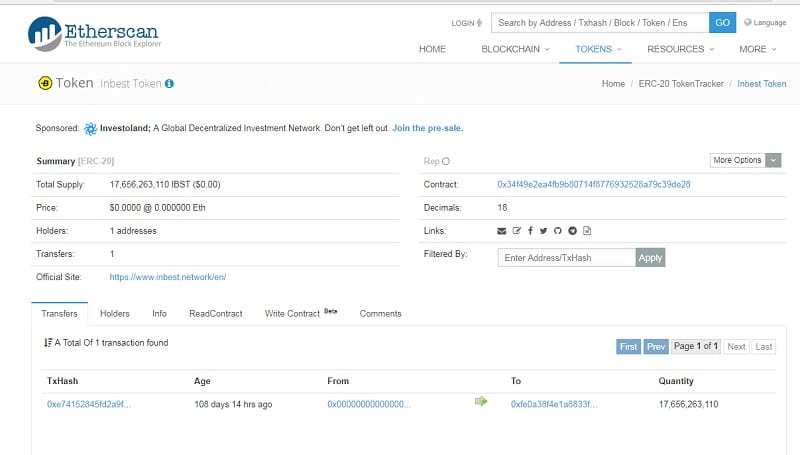Open the email link icon

click(502, 231)
